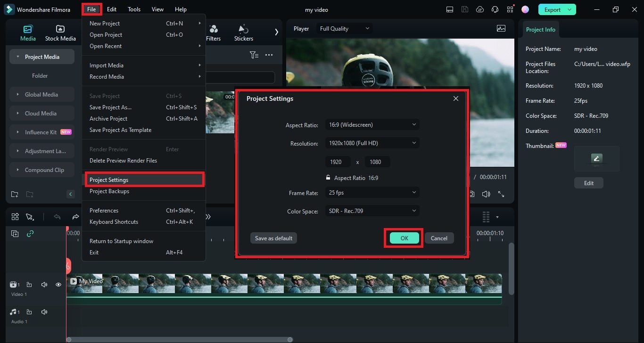This screenshot has height=343, width=644.
Task: Click the filter and sort media icon
Action: click(x=254, y=55)
